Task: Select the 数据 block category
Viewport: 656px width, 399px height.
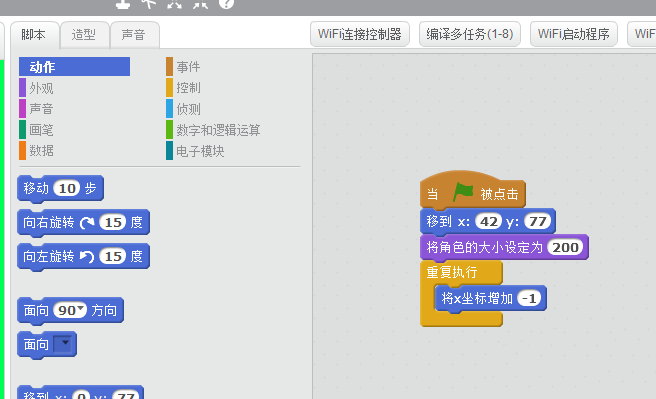Action: pos(37,151)
